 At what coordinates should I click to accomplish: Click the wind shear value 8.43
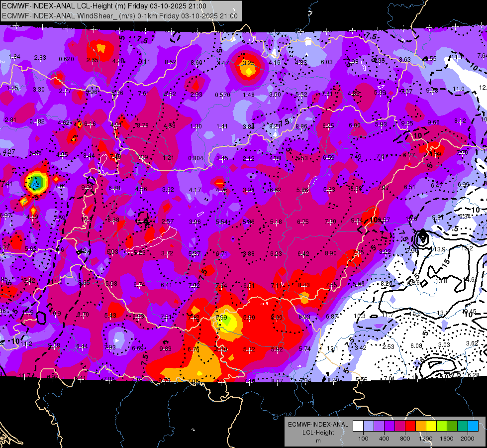point(304,285)
